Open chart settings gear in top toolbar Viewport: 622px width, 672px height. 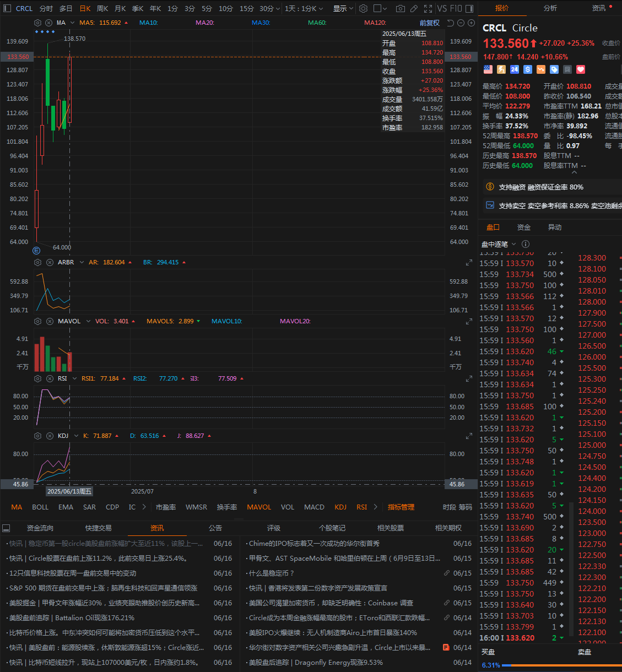click(363, 8)
